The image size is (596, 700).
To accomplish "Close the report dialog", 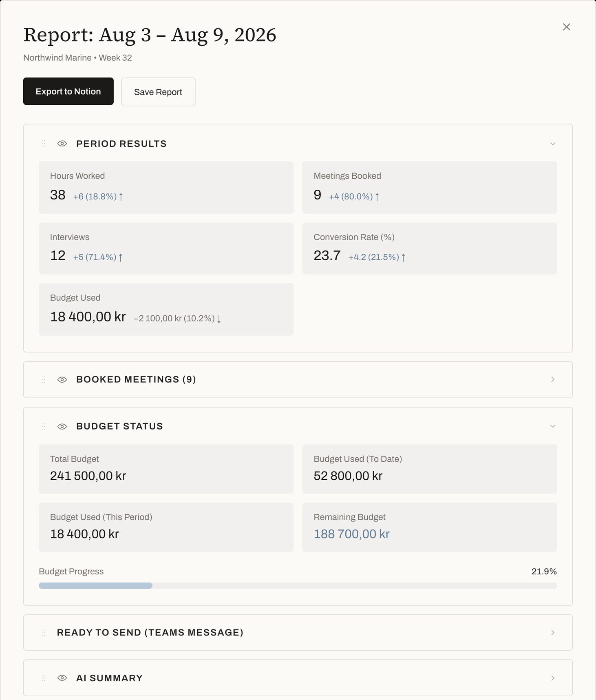I will pos(566,27).
